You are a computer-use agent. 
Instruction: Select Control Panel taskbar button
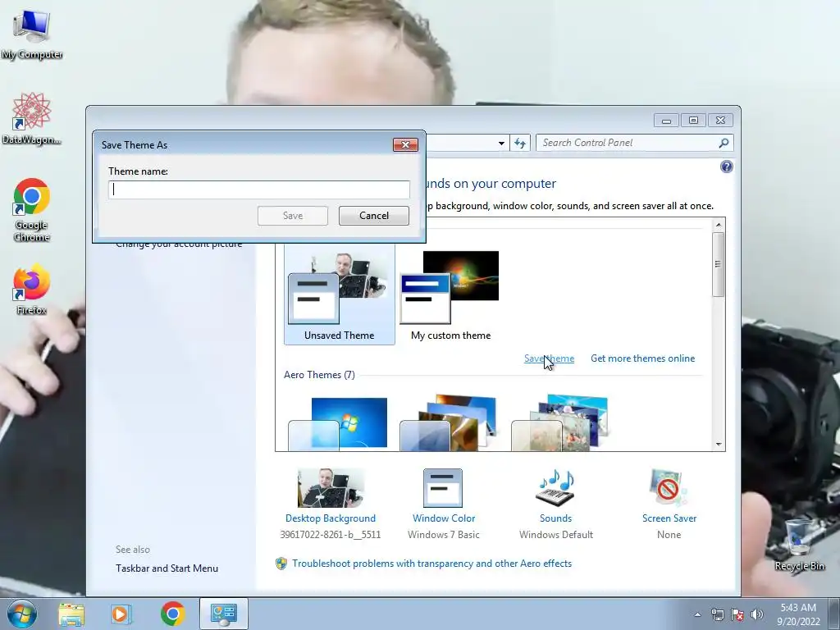point(224,614)
